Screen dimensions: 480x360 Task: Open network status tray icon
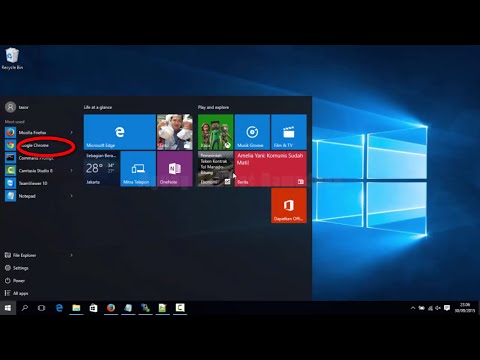click(x=430, y=308)
